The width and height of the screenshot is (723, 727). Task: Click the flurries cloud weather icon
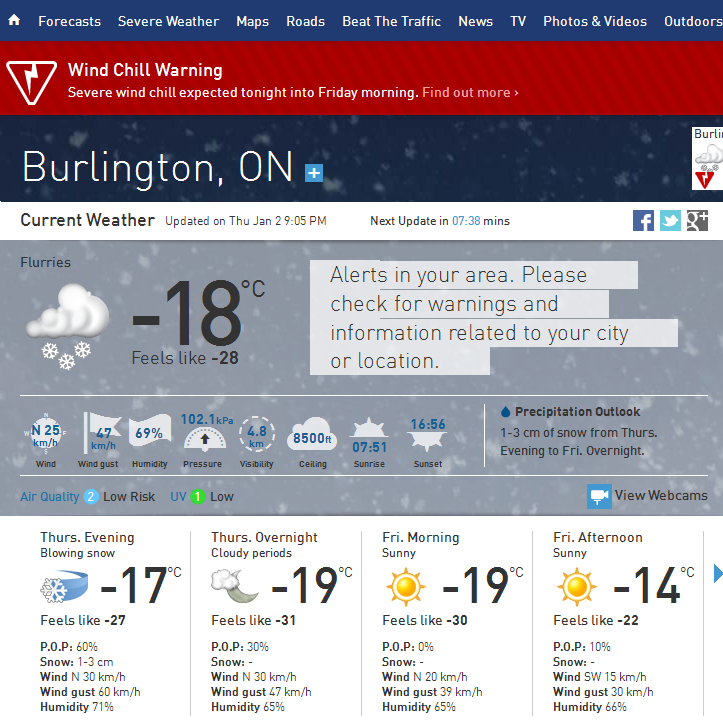click(68, 327)
